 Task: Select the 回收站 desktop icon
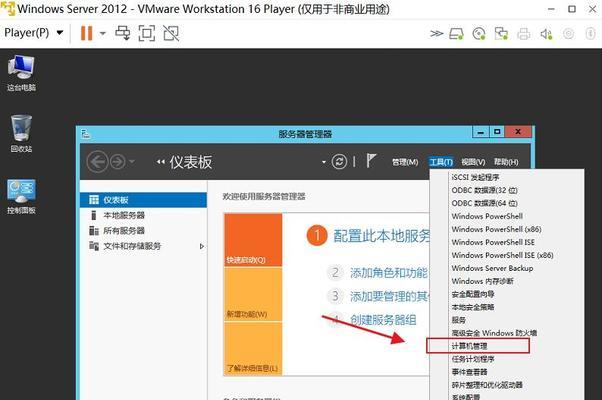coord(21,133)
